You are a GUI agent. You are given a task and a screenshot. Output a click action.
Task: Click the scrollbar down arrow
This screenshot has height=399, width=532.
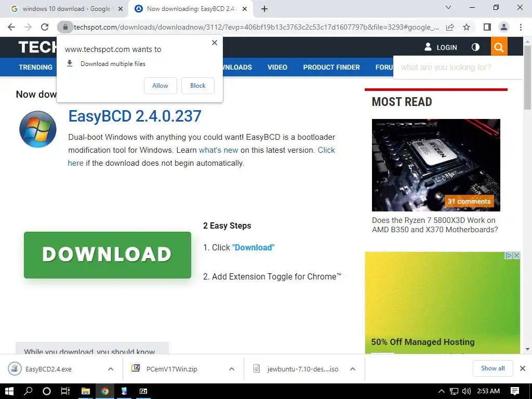528,349
